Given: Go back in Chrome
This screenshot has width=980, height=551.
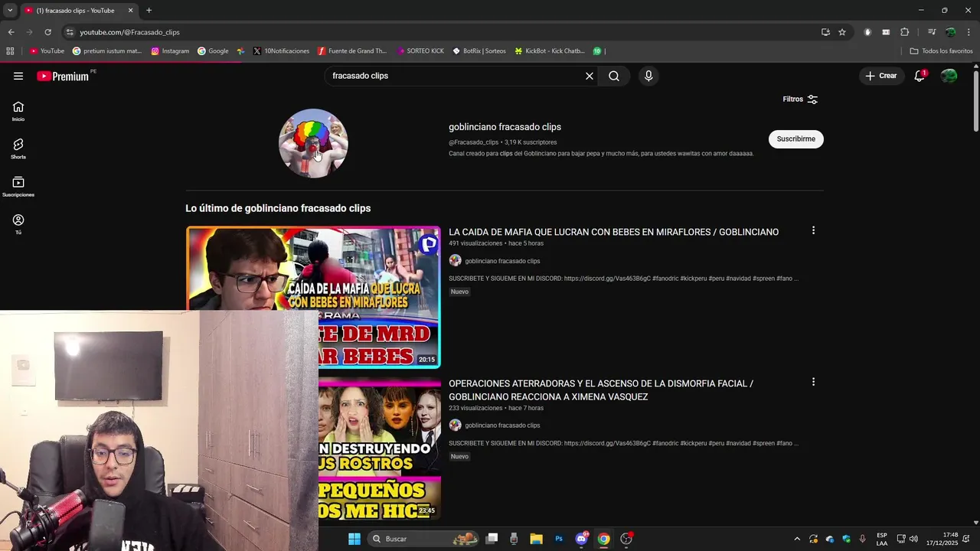Looking at the screenshot, I should pos(11,32).
